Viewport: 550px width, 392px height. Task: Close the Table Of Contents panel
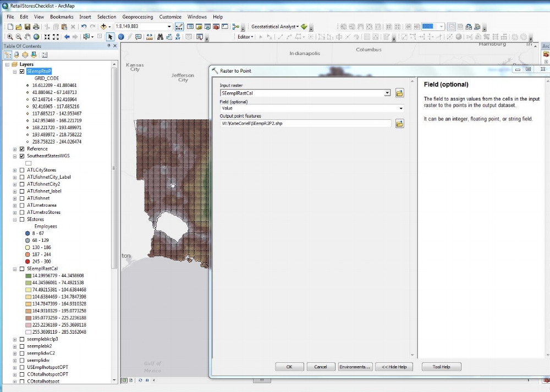tap(115, 46)
